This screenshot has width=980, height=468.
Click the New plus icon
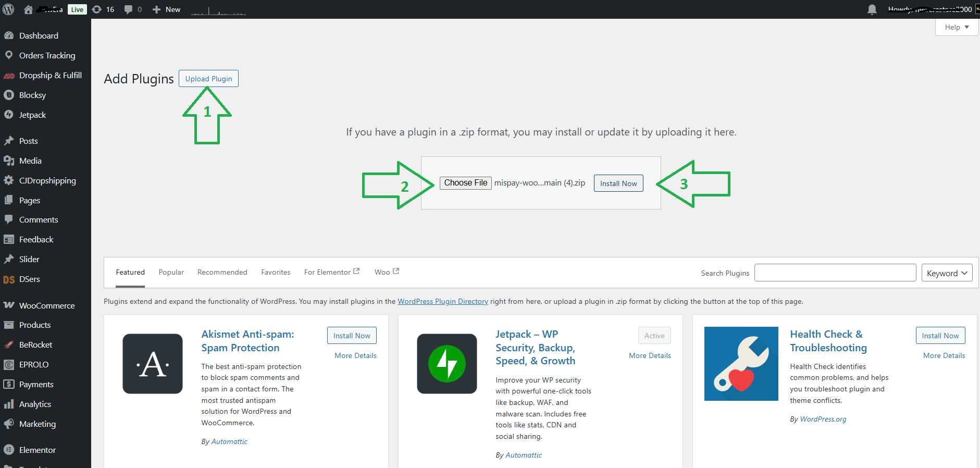pyautogui.click(x=156, y=9)
